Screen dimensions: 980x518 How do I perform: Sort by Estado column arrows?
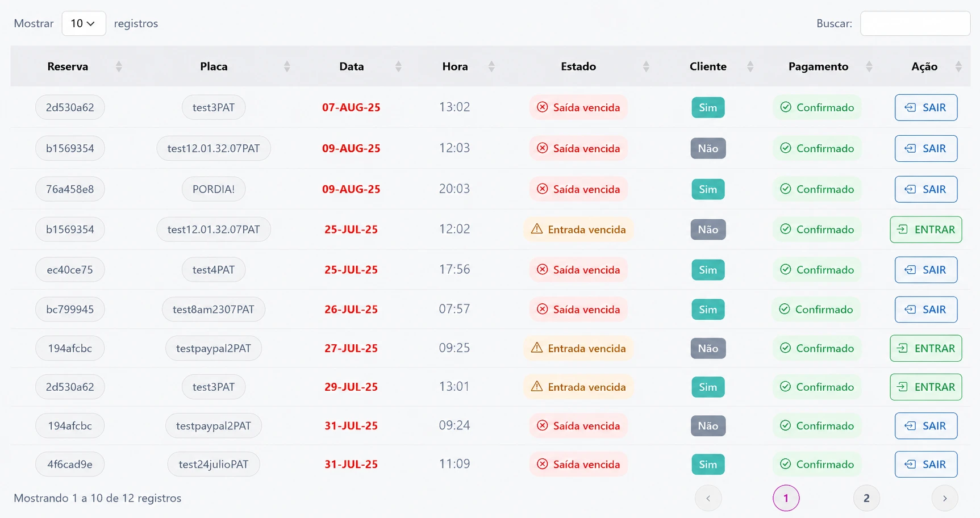(x=646, y=66)
